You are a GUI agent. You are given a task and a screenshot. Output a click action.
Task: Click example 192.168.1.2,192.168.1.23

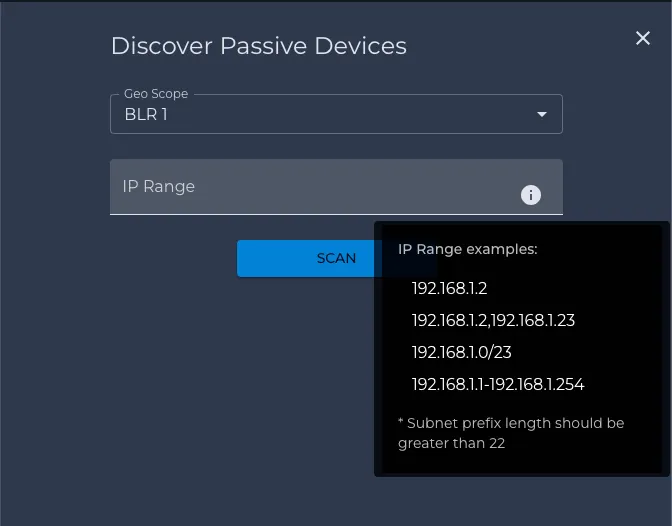[x=493, y=320]
